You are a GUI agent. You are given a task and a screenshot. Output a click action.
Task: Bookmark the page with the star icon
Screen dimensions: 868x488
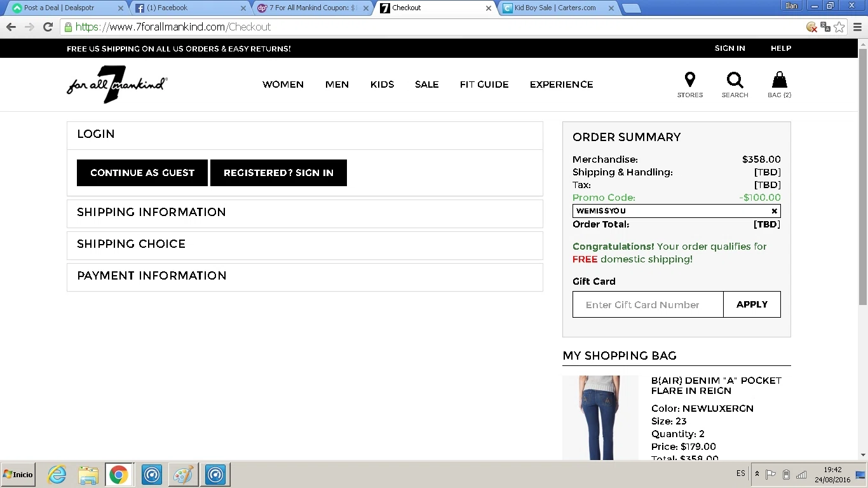(x=839, y=27)
